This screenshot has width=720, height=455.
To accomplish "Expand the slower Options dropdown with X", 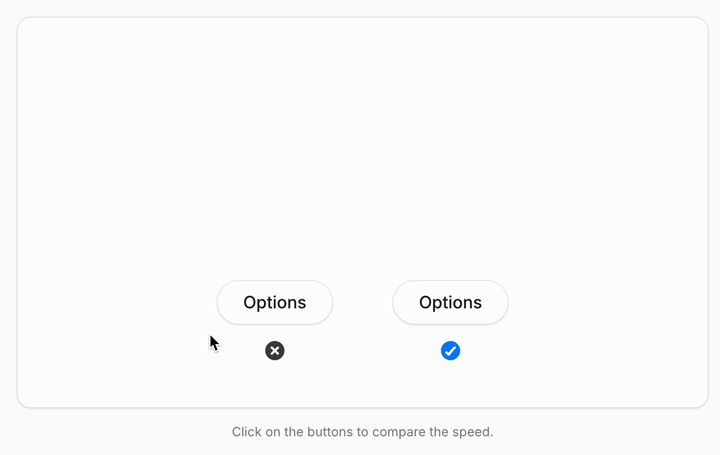I will click(275, 302).
